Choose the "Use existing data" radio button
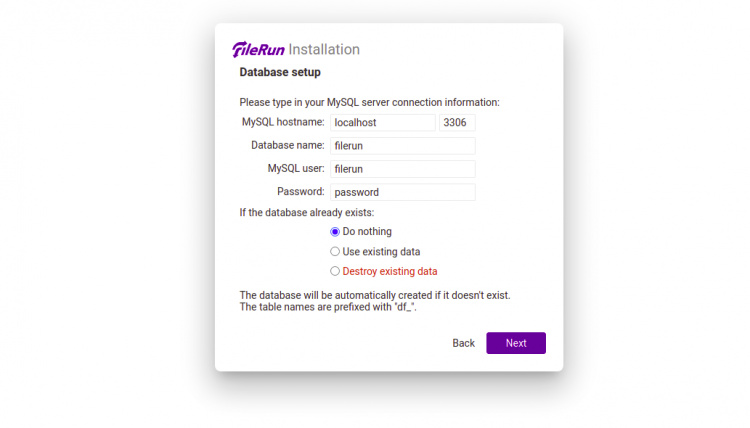This screenshot has height=428, width=750. (x=335, y=252)
